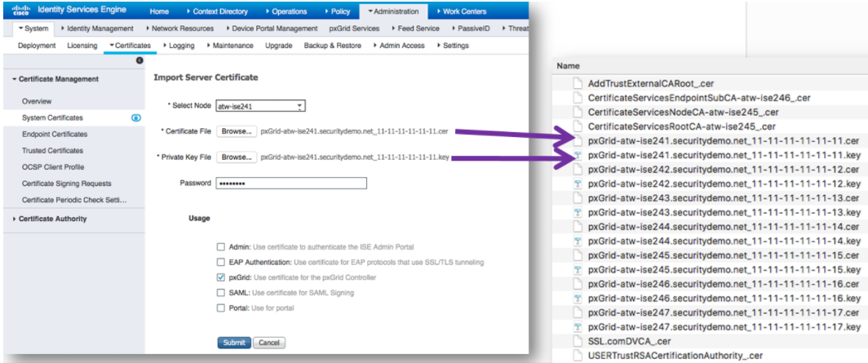Open Certificate Periodic Check Settings
Viewport: 868px width, 363px height.
click(74, 200)
